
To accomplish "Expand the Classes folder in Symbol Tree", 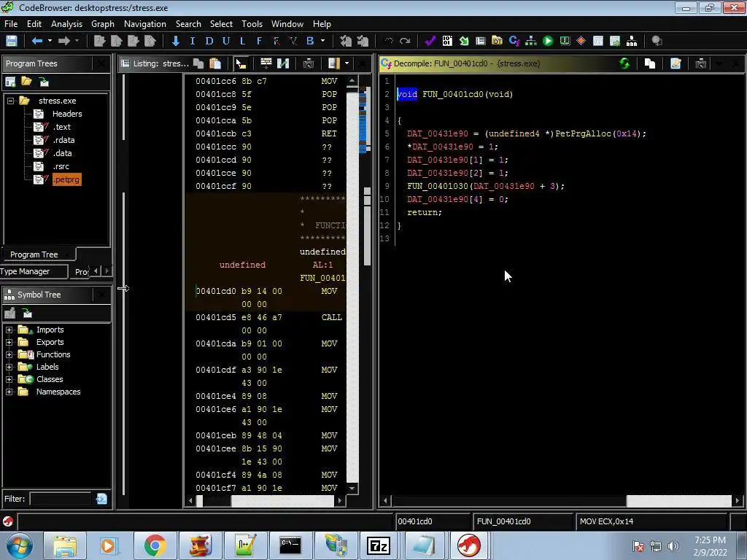I will click(x=9, y=379).
